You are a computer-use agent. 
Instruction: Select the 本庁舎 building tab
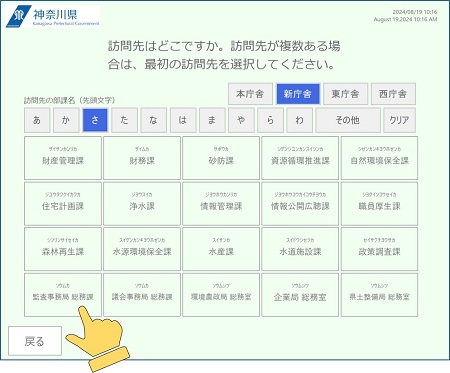pos(250,94)
